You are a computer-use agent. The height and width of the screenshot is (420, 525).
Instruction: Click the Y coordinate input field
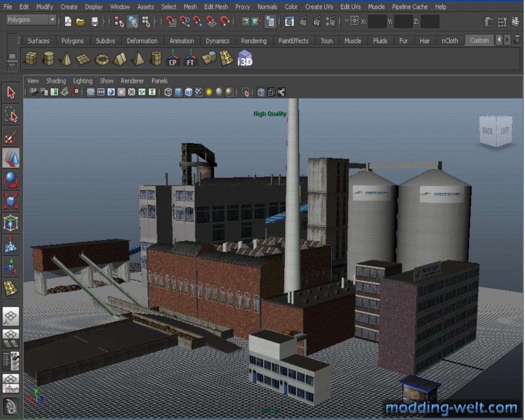(x=404, y=21)
